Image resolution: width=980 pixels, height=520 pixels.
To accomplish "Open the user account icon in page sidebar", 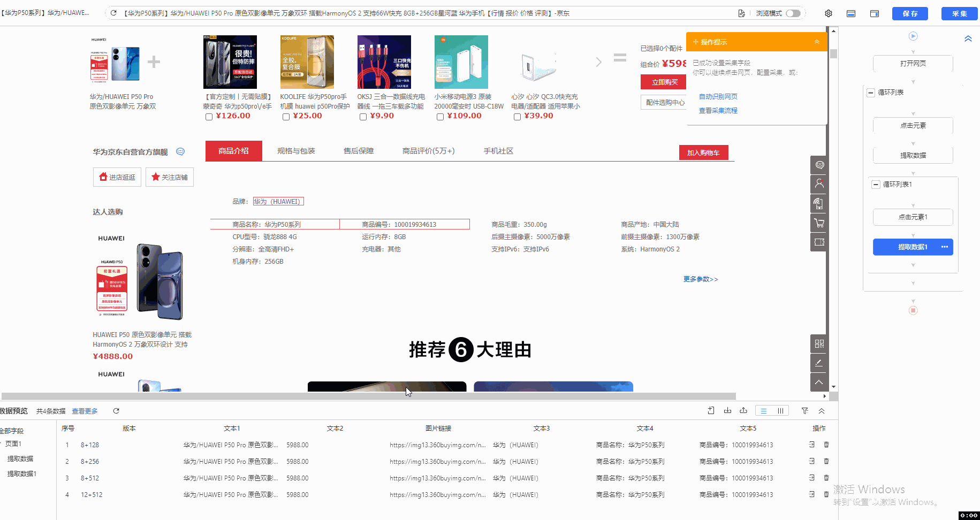I will [x=819, y=184].
